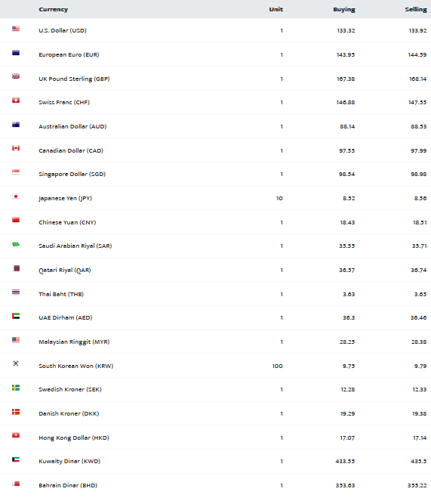The height and width of the screenshot is (504, 431).
Task: Select the Bahrain Dinar selling rate 355.22
Action: 417,485
